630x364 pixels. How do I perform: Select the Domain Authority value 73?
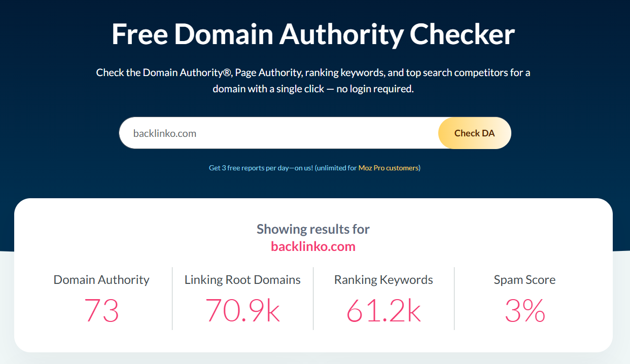click(101, 311)
